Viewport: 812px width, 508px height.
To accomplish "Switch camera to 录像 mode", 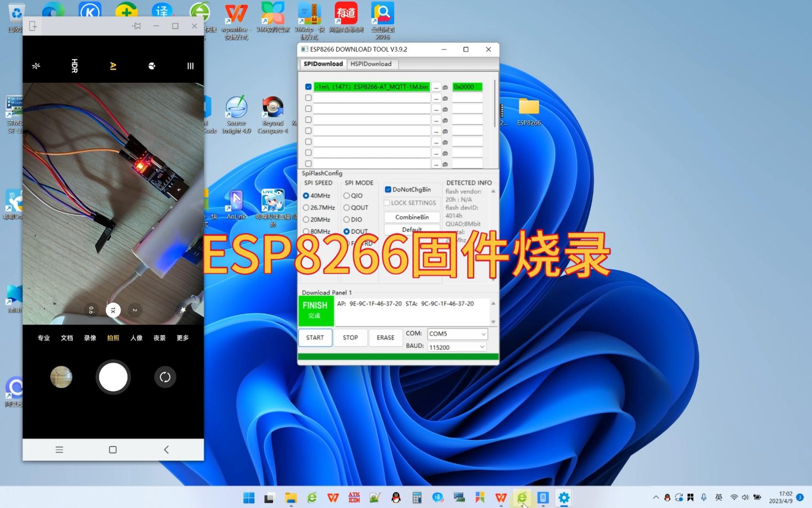I will (90, 338).
